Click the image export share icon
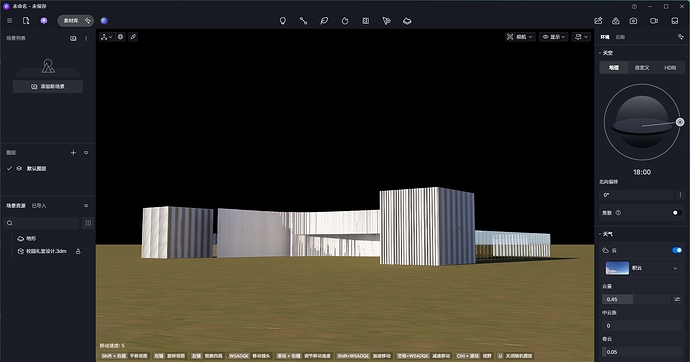 (x=598, y=21)
